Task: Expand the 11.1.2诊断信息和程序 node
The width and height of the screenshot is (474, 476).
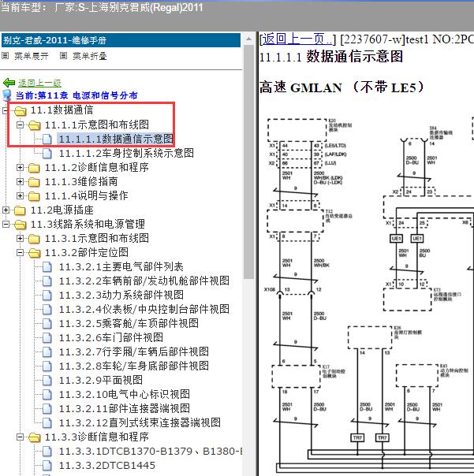Action: tap(20, 167)
